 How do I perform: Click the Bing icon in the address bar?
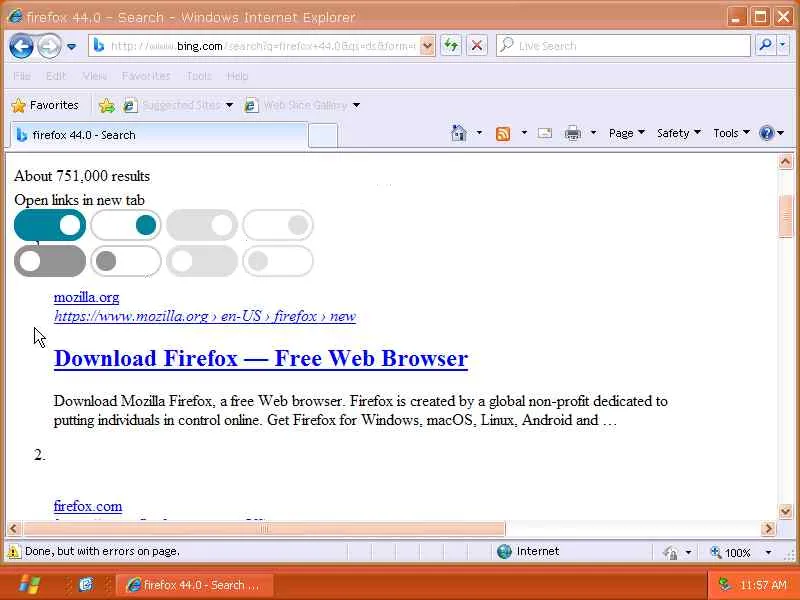click(98, 46)
